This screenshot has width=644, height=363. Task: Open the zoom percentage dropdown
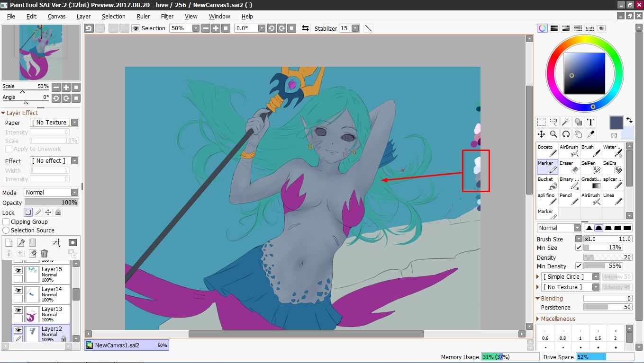(196, 28)
